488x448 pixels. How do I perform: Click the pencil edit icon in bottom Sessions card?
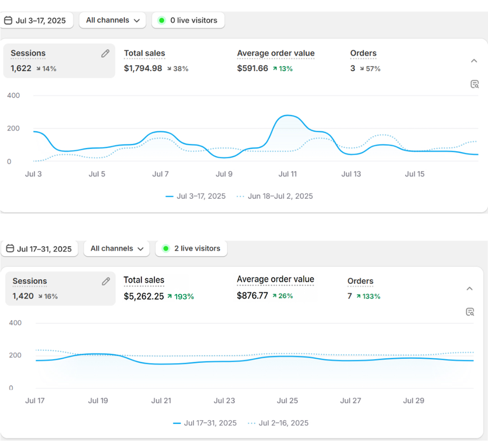click(x=106, y=282)
